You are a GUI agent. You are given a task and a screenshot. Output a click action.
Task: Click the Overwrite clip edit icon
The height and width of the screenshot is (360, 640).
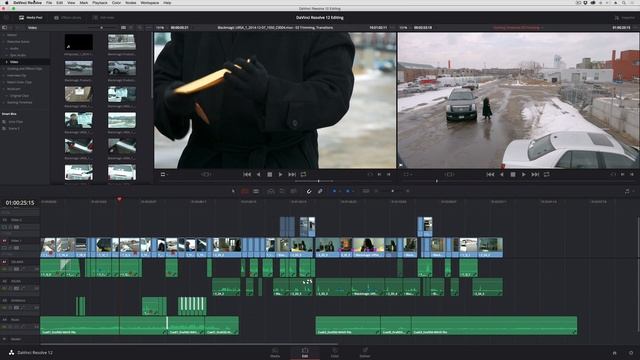pos(282,191)
